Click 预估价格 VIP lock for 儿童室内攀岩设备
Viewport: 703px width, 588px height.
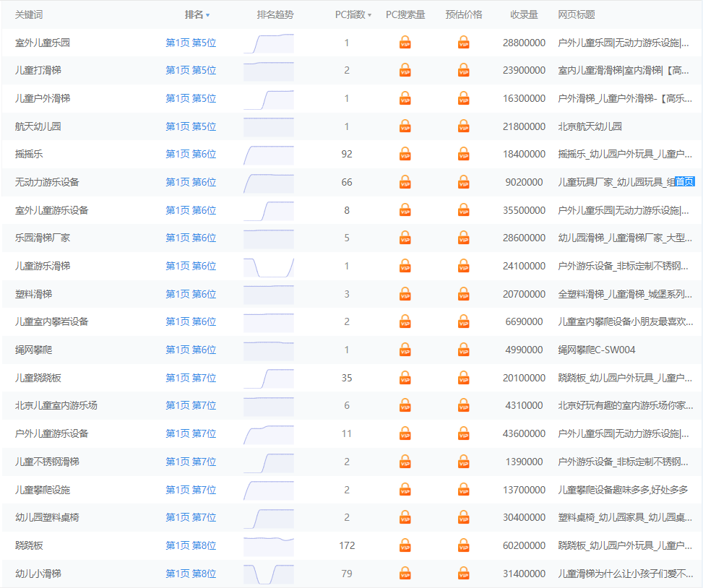click(x=464, y=321)
